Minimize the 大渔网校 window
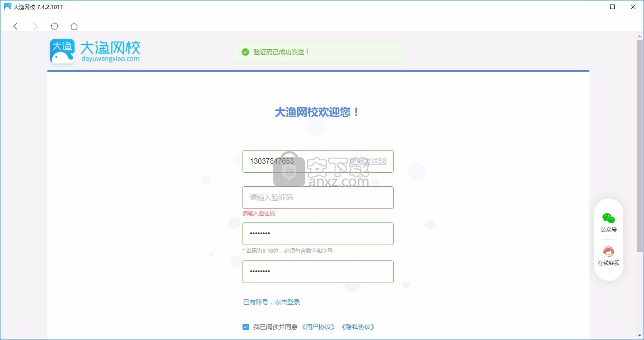The width and height of the screenshot is (644, 340). click(x=591, y=7)
